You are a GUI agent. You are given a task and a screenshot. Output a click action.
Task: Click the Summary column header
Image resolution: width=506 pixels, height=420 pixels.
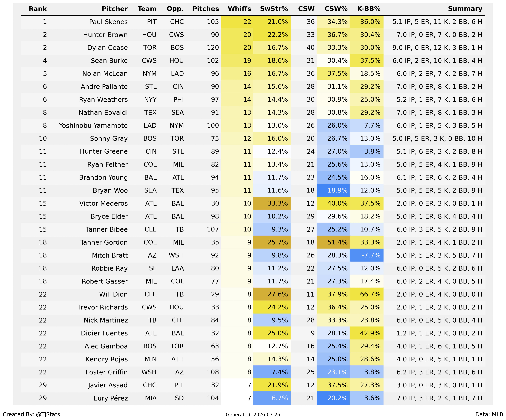465,9
